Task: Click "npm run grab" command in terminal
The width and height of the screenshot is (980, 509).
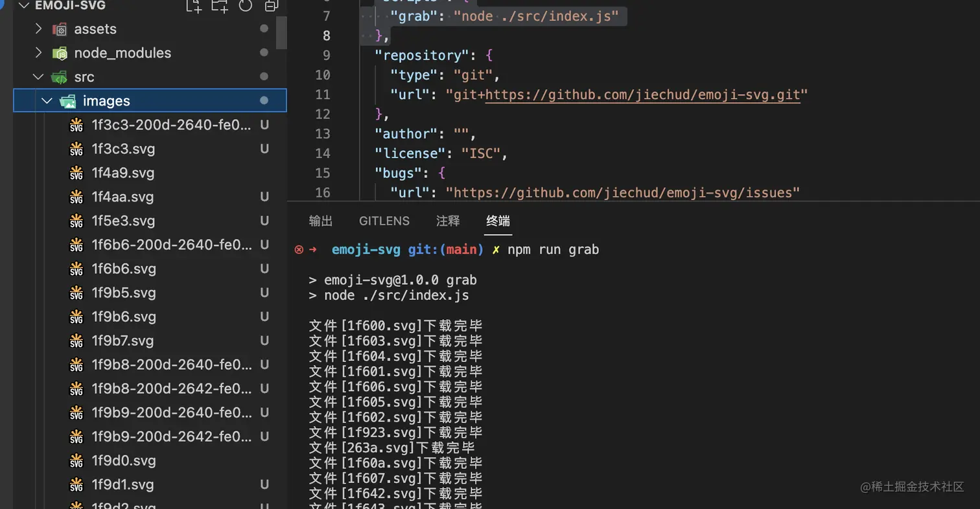Action: [x=553, y=250]
